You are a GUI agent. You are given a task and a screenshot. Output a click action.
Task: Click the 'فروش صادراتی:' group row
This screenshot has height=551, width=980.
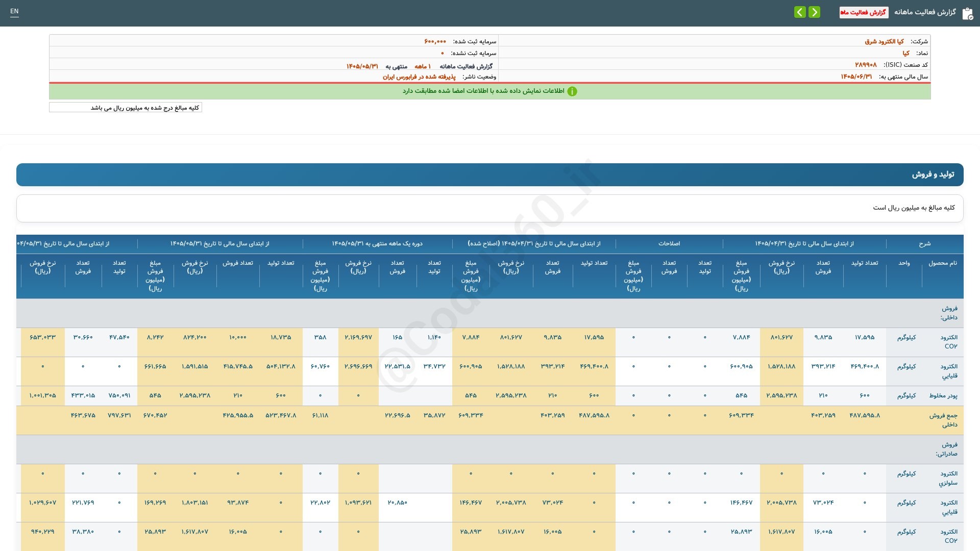(490, 449)
